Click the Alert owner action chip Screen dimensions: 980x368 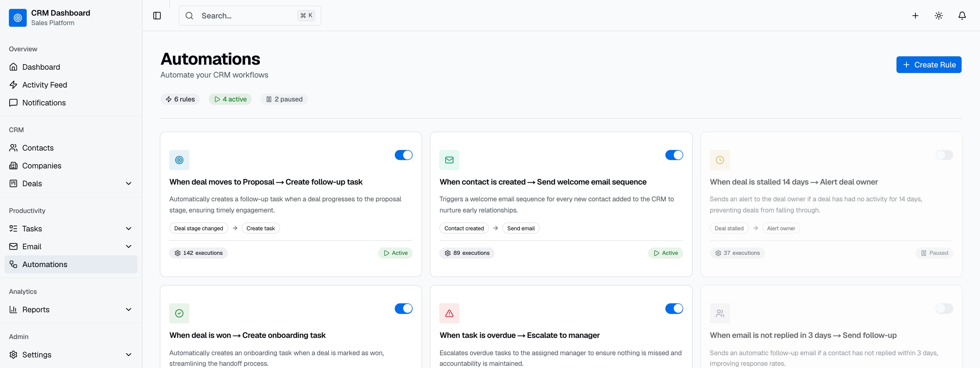click(781, 228)
